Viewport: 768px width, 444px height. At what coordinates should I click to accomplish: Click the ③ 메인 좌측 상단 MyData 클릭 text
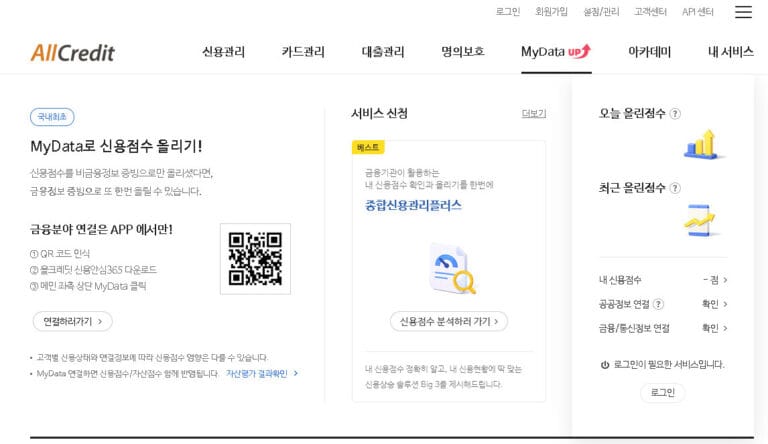point(88,286)
